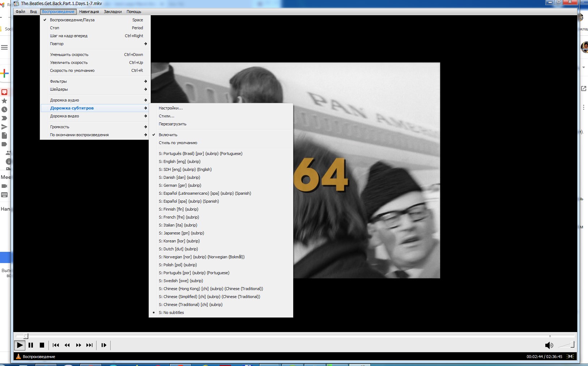Click the time counter 00:02:44 / 02:36:45
Screen dimensions: 588x366
pos(544,357)
